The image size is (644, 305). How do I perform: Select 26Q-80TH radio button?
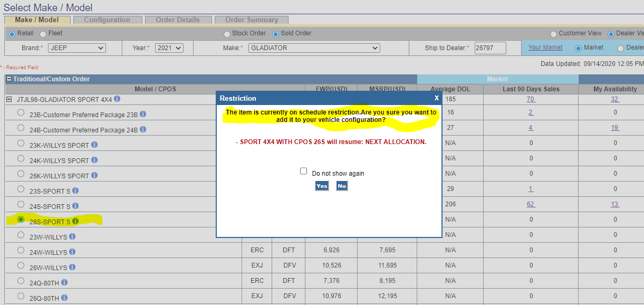click(21, 296)
